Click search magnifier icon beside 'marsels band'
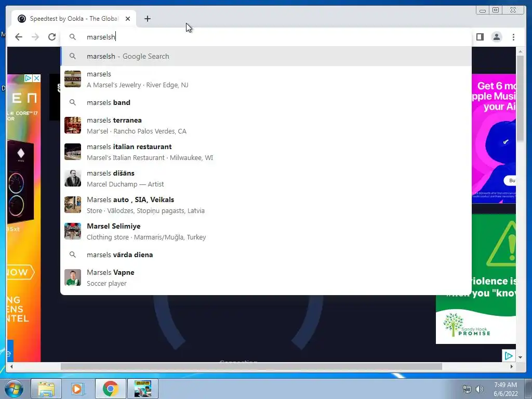 pos(73,102)
